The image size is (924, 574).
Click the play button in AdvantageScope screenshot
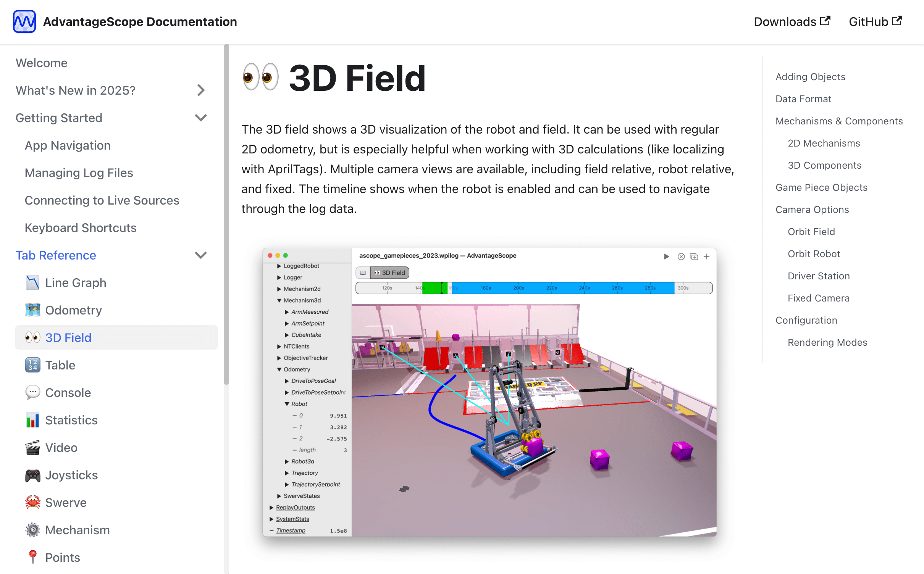pos(666,256)
